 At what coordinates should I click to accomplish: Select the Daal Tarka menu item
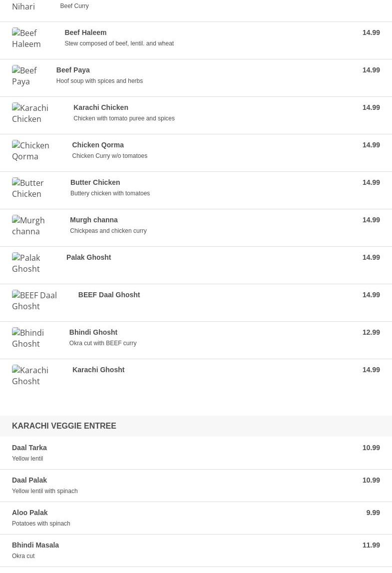click(29, 448)
